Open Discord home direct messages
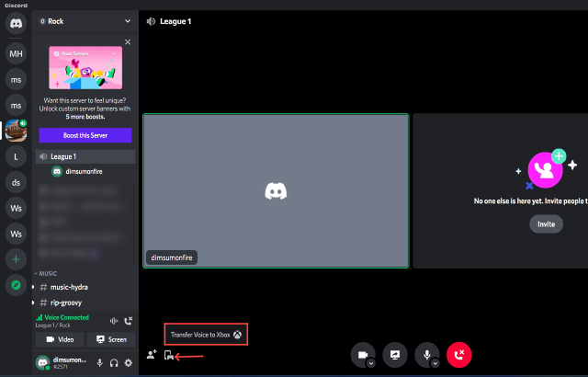 pyautogui.click(x=16, y=23)
